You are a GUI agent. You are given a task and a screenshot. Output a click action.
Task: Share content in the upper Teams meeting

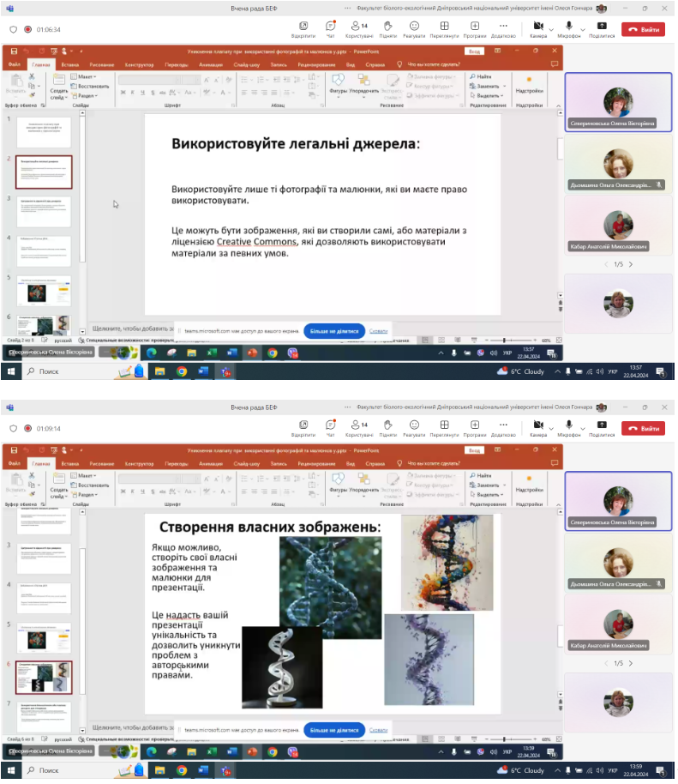pyautogui.click(x=602, y=29)
